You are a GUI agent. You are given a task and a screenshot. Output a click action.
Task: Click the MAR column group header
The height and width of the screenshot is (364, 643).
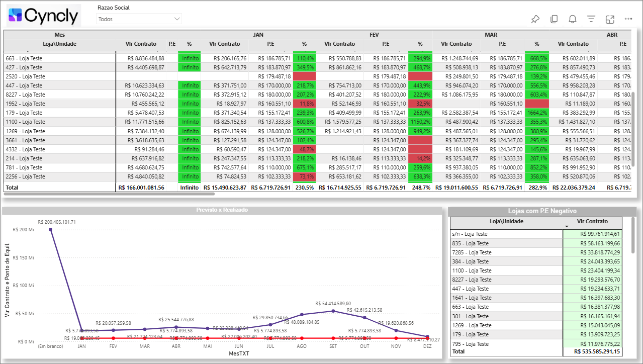click(491, 35)
